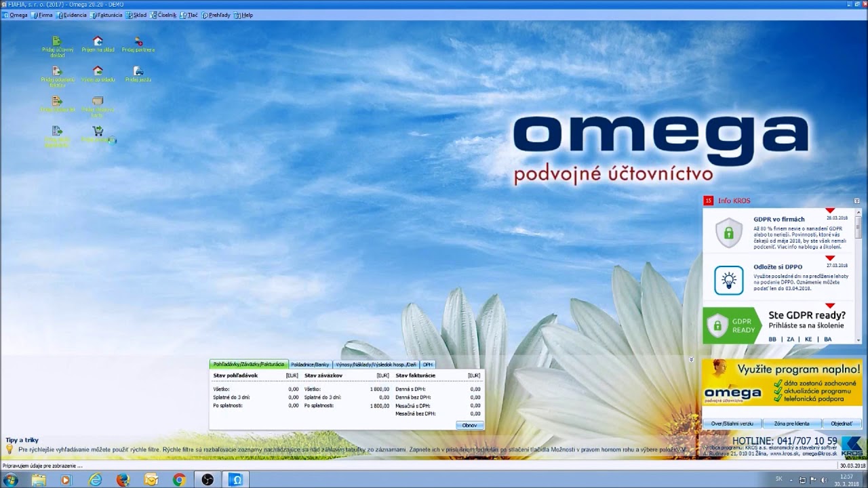Open File Explorer from taskbar
Image resolution: width=868 pixels, height=488 pixels.
coord(39,480)
